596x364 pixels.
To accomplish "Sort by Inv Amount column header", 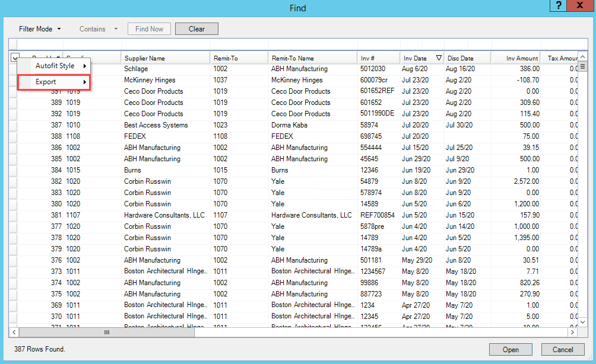I will click(516, 58).
